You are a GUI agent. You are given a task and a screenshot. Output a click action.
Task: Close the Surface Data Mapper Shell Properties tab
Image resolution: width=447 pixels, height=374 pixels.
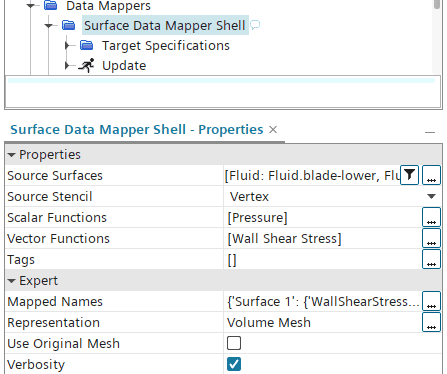[273, 130]
